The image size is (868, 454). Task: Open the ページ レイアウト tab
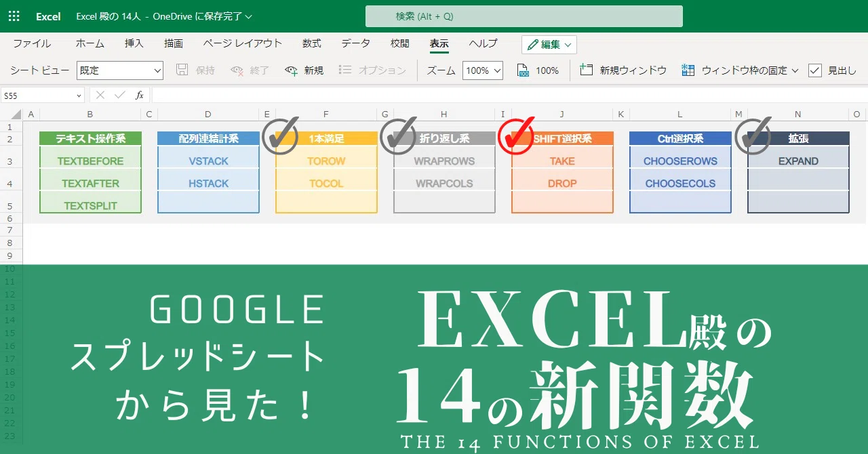click(x=243, y=43)
